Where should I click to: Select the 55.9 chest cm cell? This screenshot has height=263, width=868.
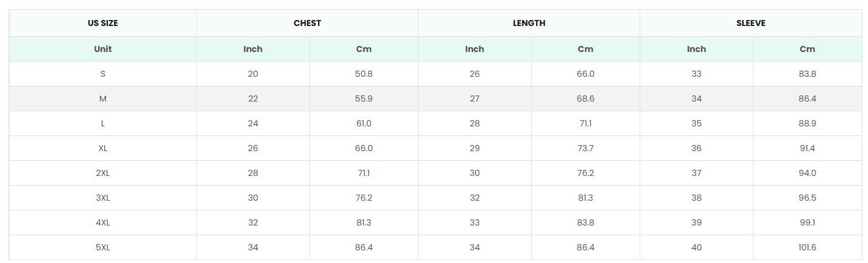(x=363, y=99)
